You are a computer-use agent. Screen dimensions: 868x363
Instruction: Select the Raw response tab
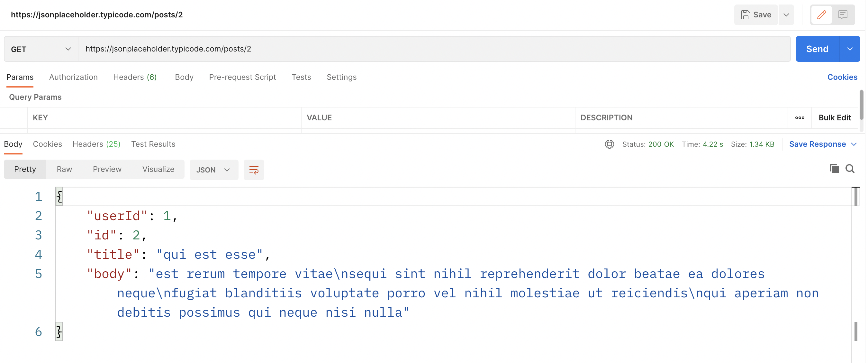pos(64,169)
